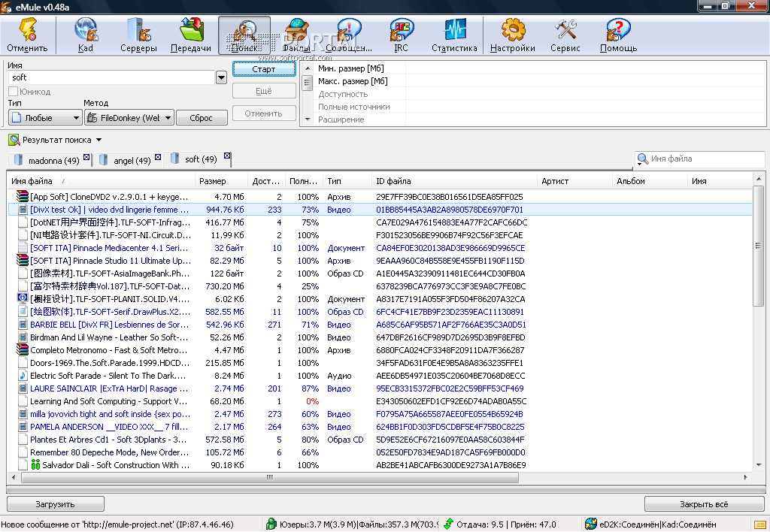Click results scrollbar down arrow
This screenshot has height=532, width=770.
coord(758,465)
